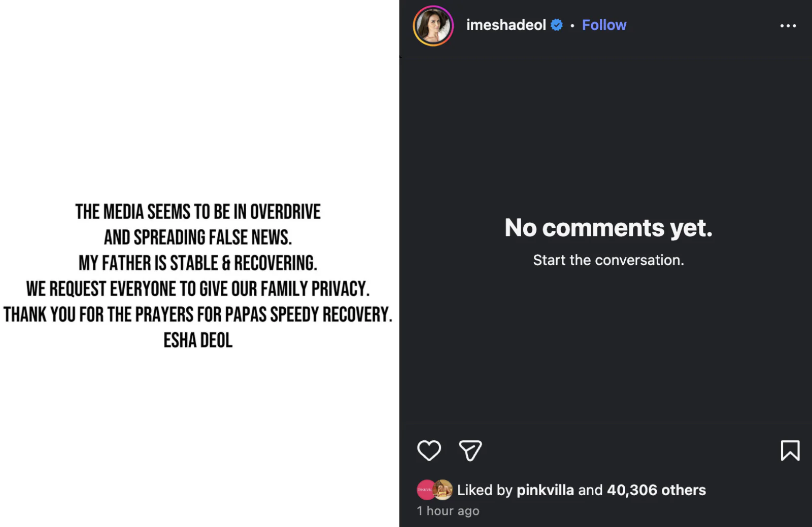Image resolution: width=812 pixels, height=527 pixels.
Task: Like the post with the heart icon
Action: pos(429,450)
